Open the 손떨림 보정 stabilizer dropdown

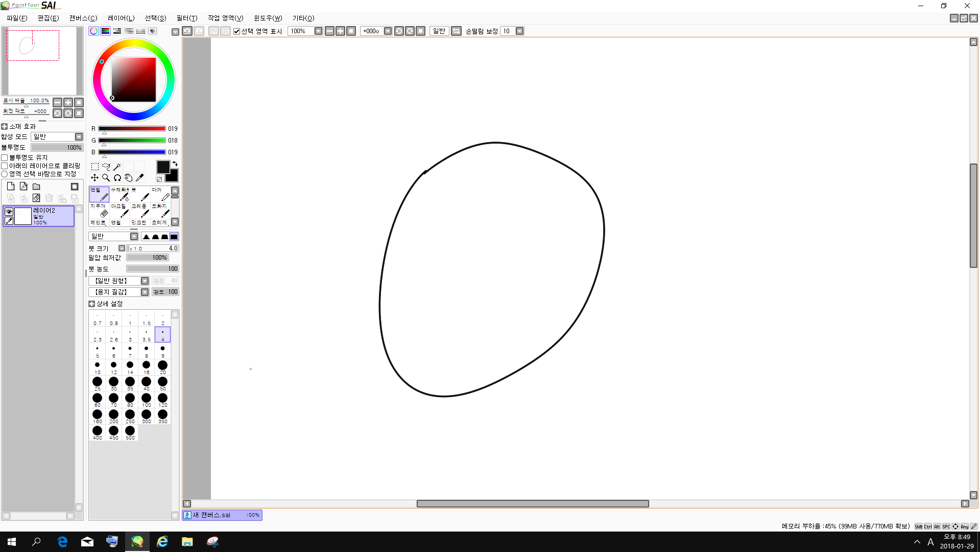tap(519, 31)
